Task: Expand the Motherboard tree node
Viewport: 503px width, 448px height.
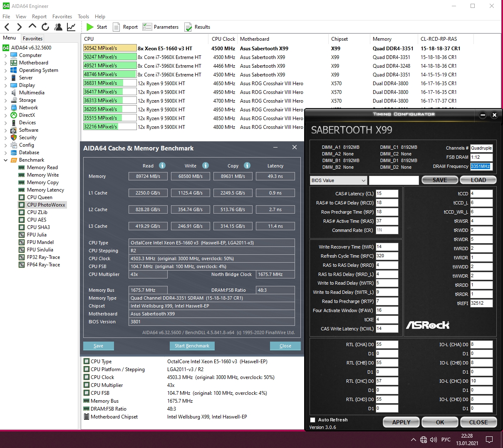Action: coord(5,63)
